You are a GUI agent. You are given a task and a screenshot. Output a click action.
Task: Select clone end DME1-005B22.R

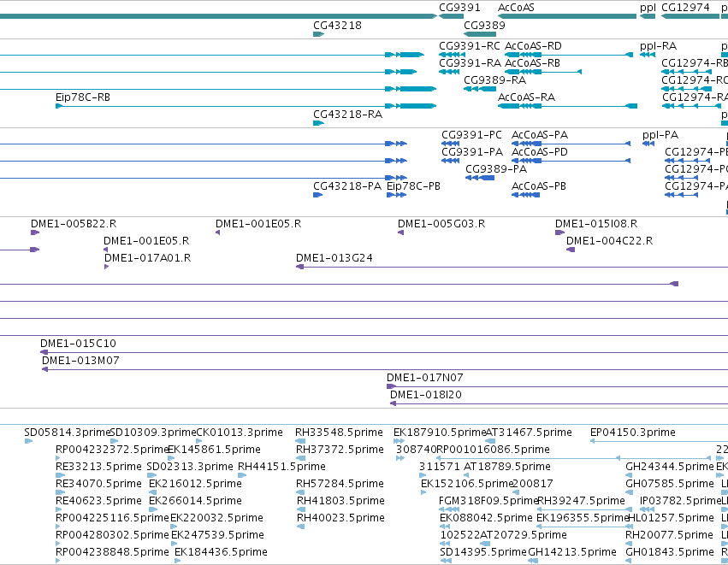74,224
